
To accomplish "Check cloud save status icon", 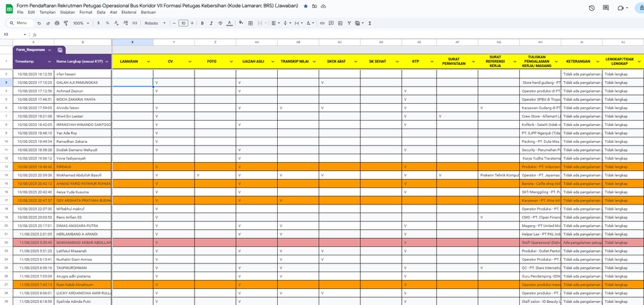I will (323, 7).
